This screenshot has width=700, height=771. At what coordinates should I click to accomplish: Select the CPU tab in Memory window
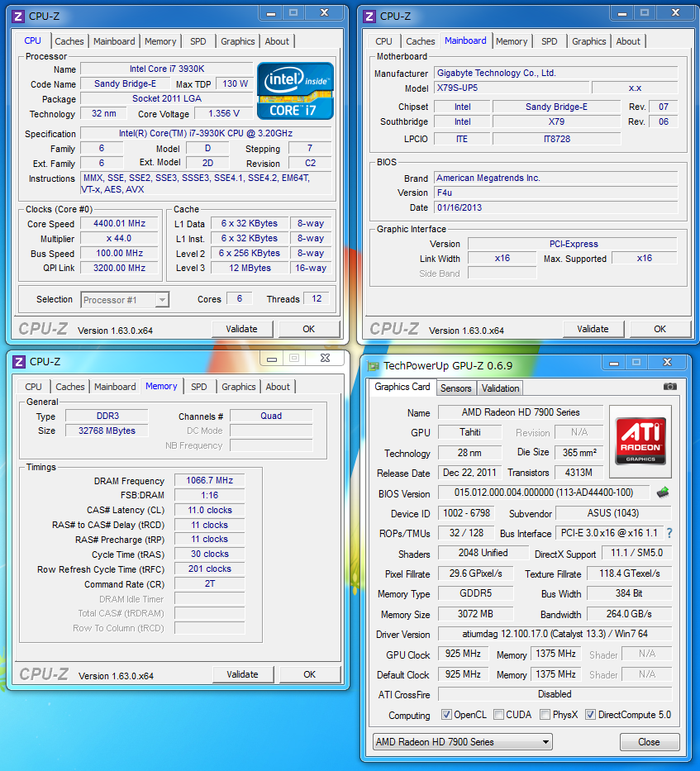click(x=33, y=387)
